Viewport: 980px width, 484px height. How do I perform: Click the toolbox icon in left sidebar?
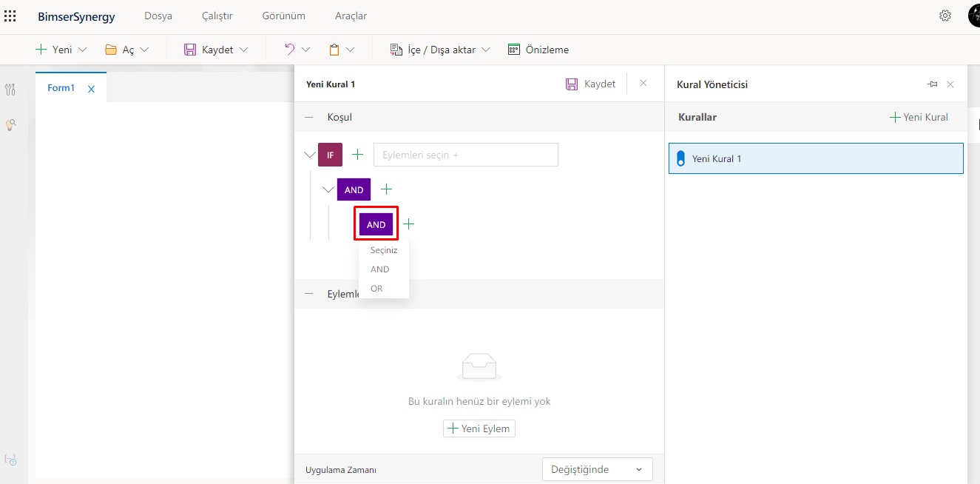[10, 90]
